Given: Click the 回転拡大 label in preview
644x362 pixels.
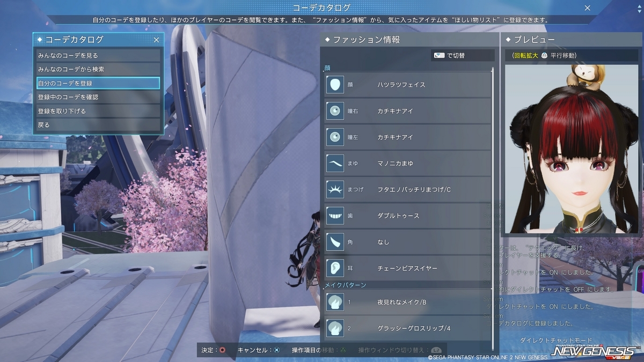Looking at the screenshot, I should click(x=527, y=55).
